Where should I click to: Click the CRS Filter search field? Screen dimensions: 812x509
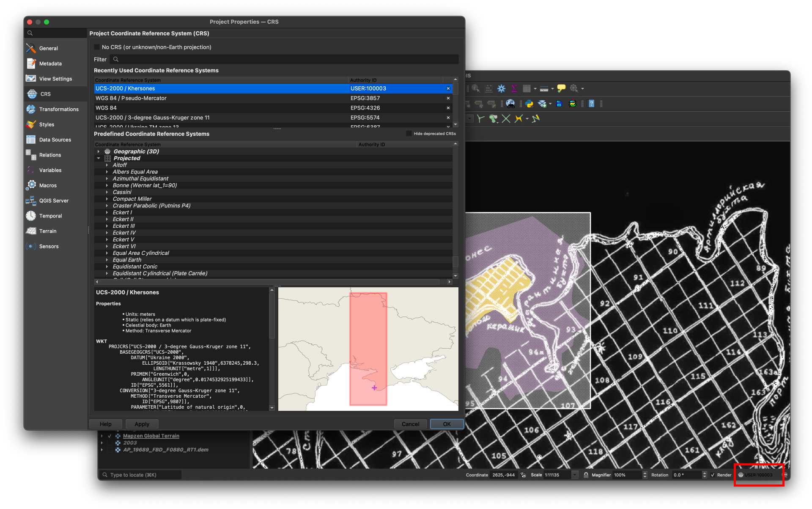284,59
